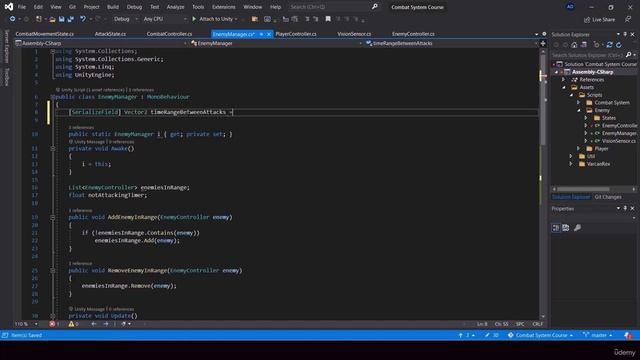Screen dimensions: 640x360
Task: Switch to AttackState.cs tab
Action: click(110, 34)
